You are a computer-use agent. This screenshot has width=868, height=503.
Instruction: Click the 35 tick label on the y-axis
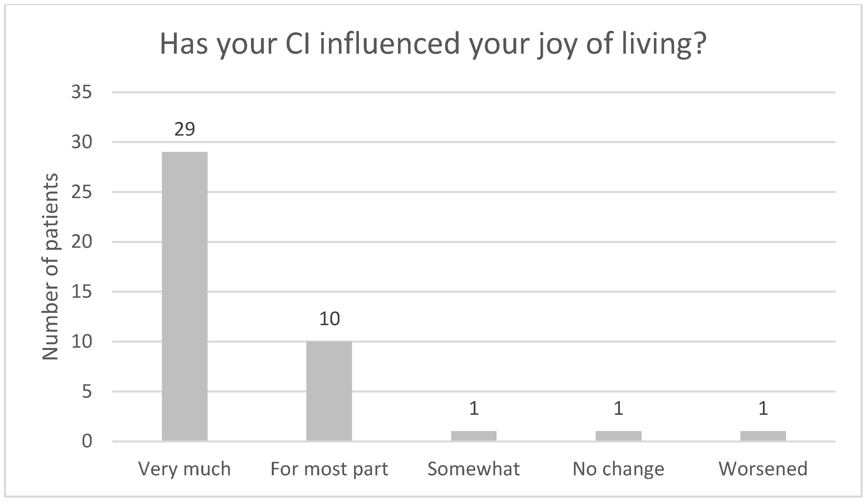(82, 92)
